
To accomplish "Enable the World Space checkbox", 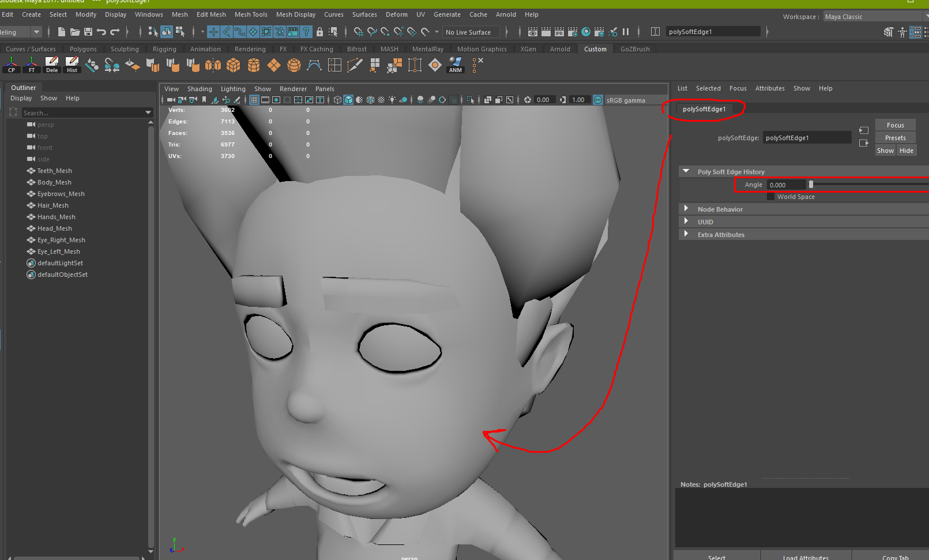I will tap(770, 197).
